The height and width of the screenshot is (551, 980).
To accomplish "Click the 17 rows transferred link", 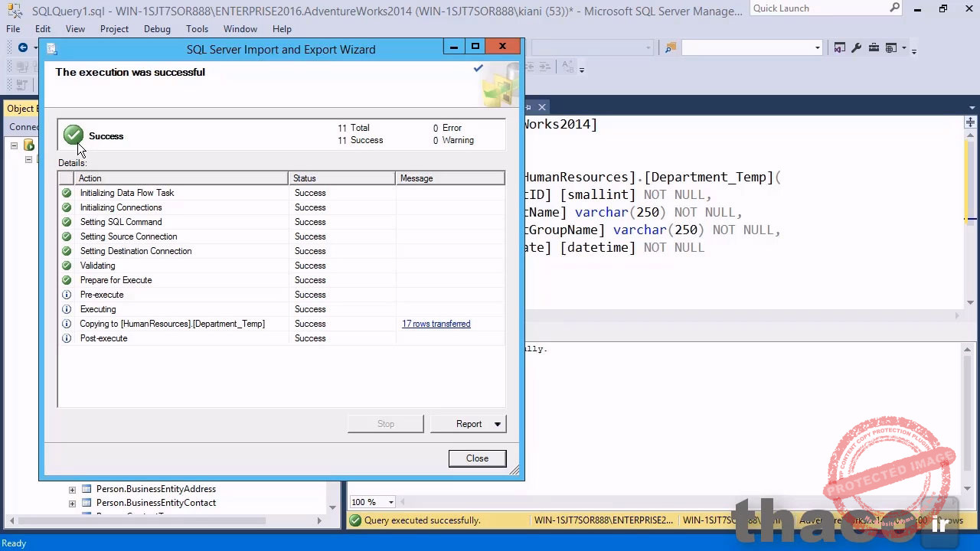I will click(436, 324).
